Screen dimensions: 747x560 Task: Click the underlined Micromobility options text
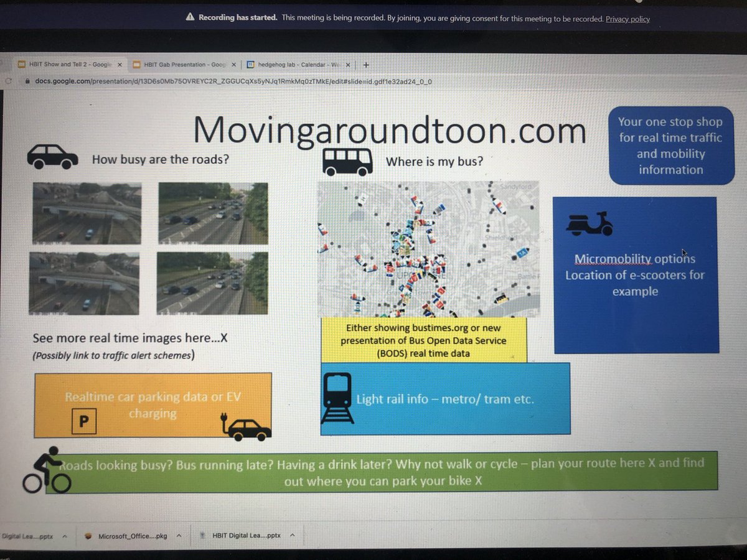[634, 258]
